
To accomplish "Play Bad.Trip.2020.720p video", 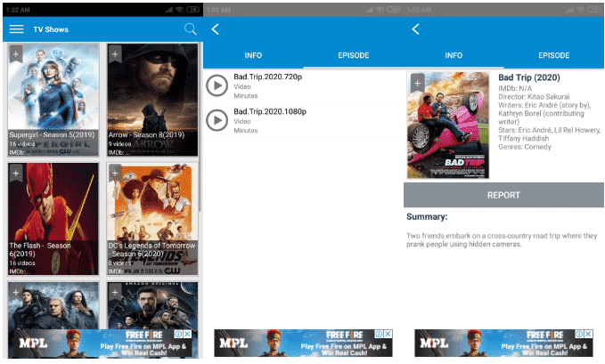I will [217, 85].
